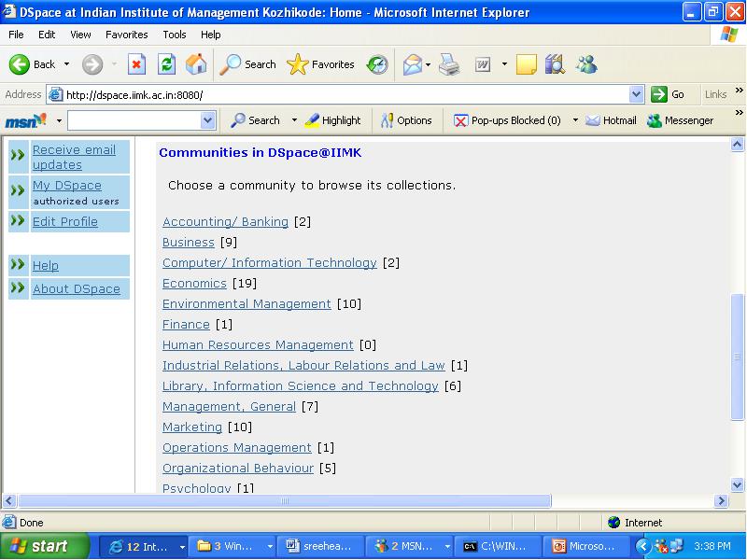Open Library, Information Science and Technology community
Viewport: 747px width, 560px height.
point(300,385)
